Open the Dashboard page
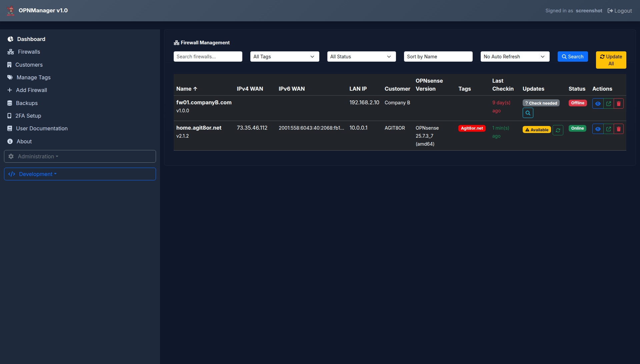This screenshot has width=640, height=364. click(x=26, y=39)
